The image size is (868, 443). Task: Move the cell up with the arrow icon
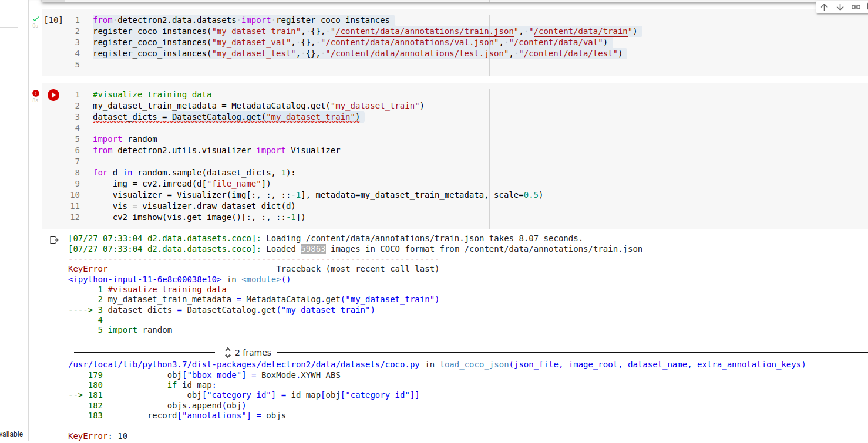(x=825, y=7)
